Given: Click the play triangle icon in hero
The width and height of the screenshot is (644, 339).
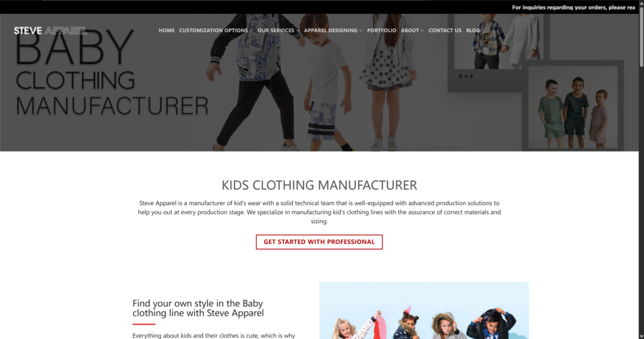Looking at the screenshot, I should pos(472,76).
